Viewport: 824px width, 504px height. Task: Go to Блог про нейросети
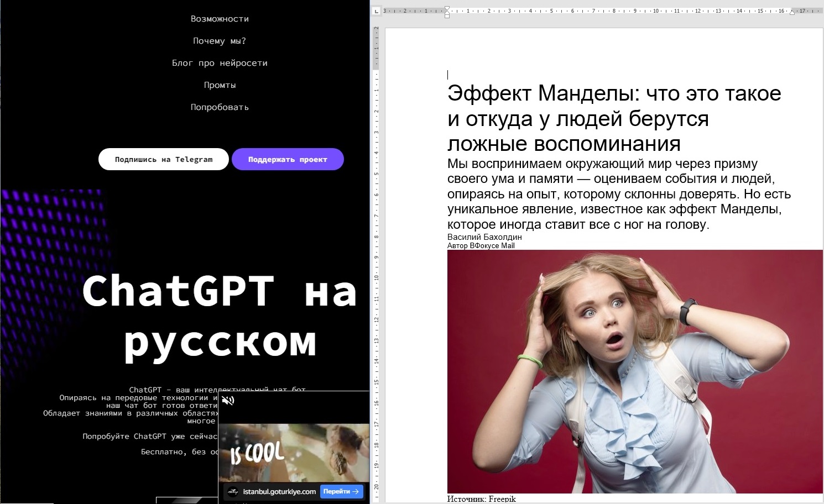(x=220, y=63)
